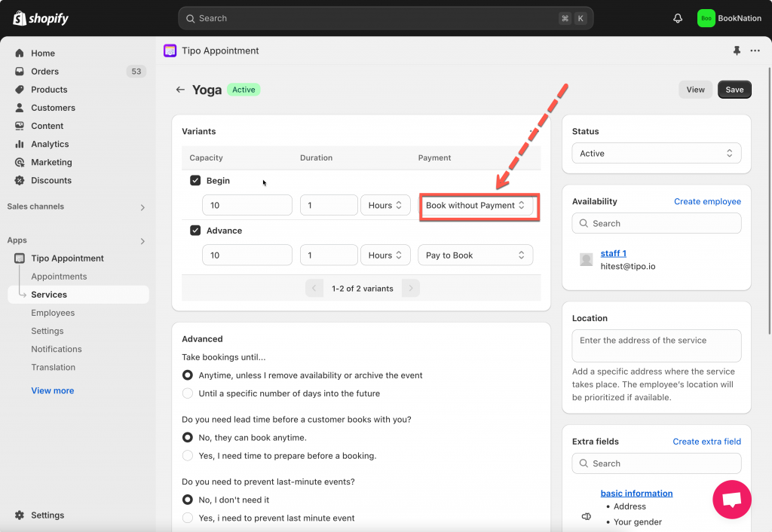Open the three-dot more options menu
Viewport: 772px width, 532px height.
click(x=755, y=50)
